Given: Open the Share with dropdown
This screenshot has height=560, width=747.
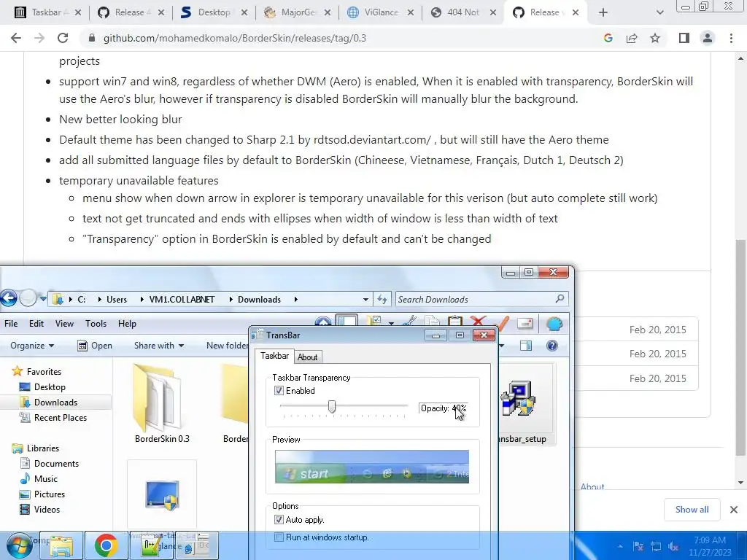Looking at the screenshot, I should pyautogui.click(x=159, y=346).
